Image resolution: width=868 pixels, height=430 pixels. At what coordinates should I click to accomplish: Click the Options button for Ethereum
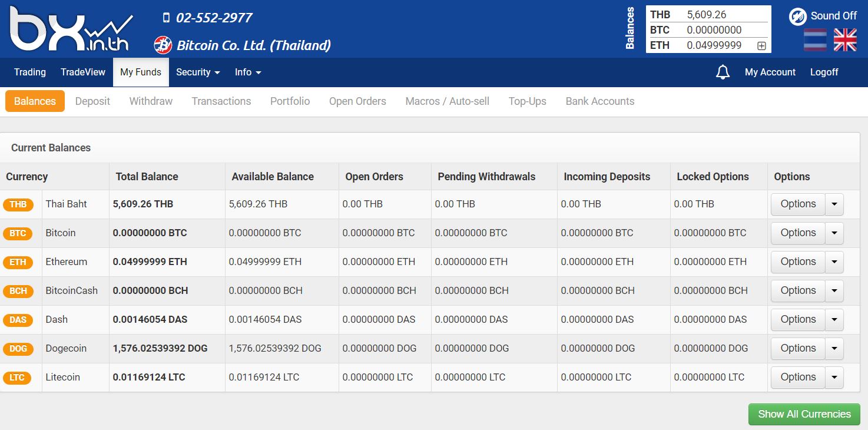pos(798,262)
